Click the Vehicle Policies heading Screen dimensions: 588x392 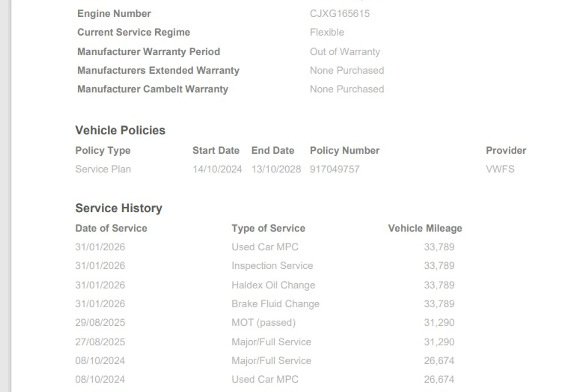pos(120,130)
